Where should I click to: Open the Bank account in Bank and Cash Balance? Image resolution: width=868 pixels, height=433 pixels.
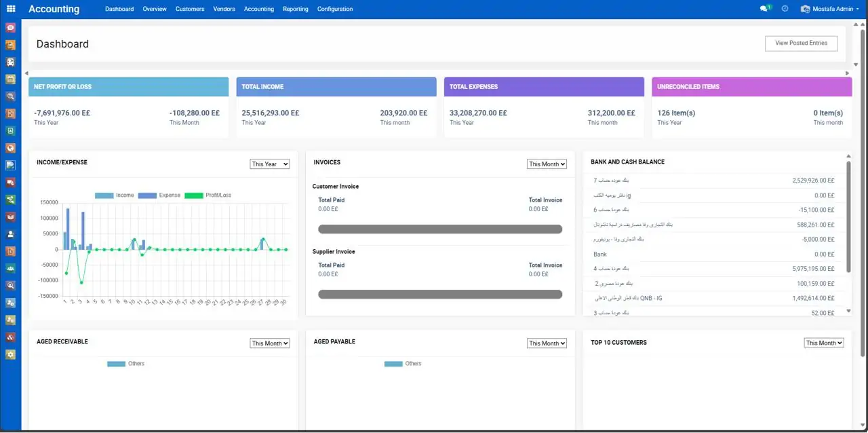coord(599,254)
